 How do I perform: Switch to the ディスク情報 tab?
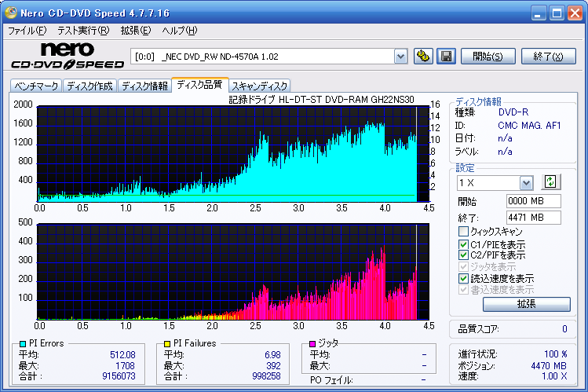(x=144, y=86)
